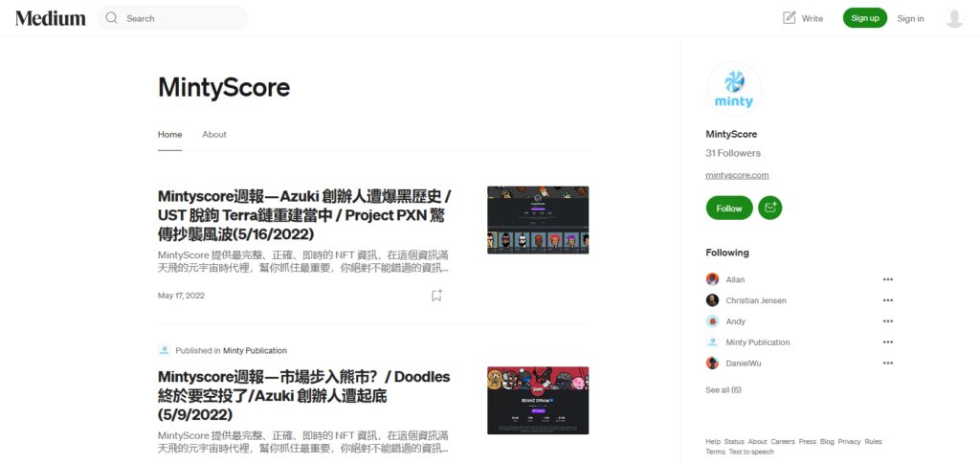
Task: Bookmark the May 17, 2022 article
Action: point(436,296)
